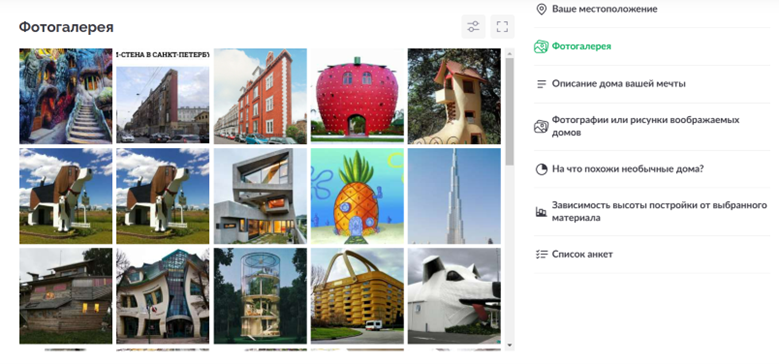Click gallery scrollbar up arrow
779x364 pixels.
click(x=510, y=52)
